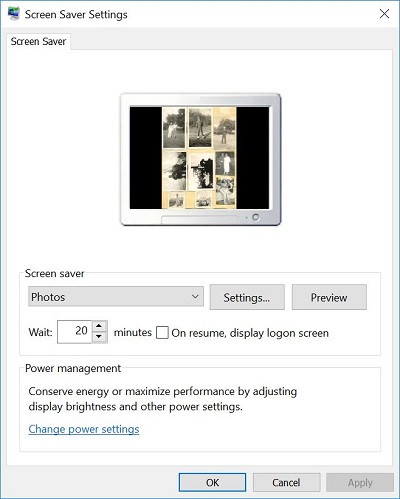Open the Photos screen saver dropdown
The image size is (400, 499).
[x=116, y=296]
